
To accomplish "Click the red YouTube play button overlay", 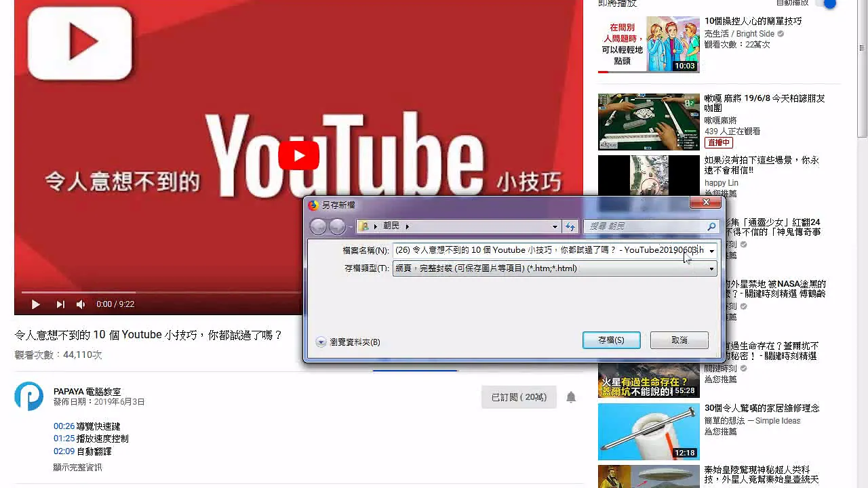I will click(x=298, y=156).
